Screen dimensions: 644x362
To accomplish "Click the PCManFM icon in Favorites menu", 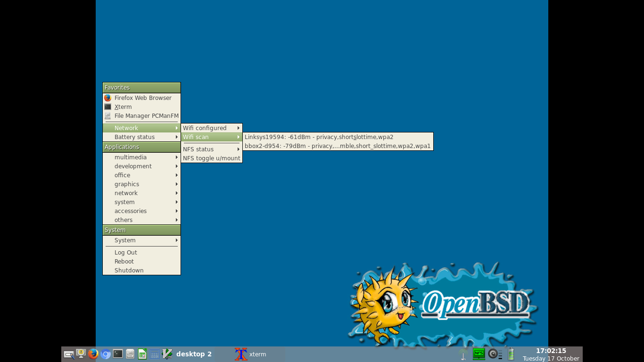I will pyautogui.click(x=107, y=116).
